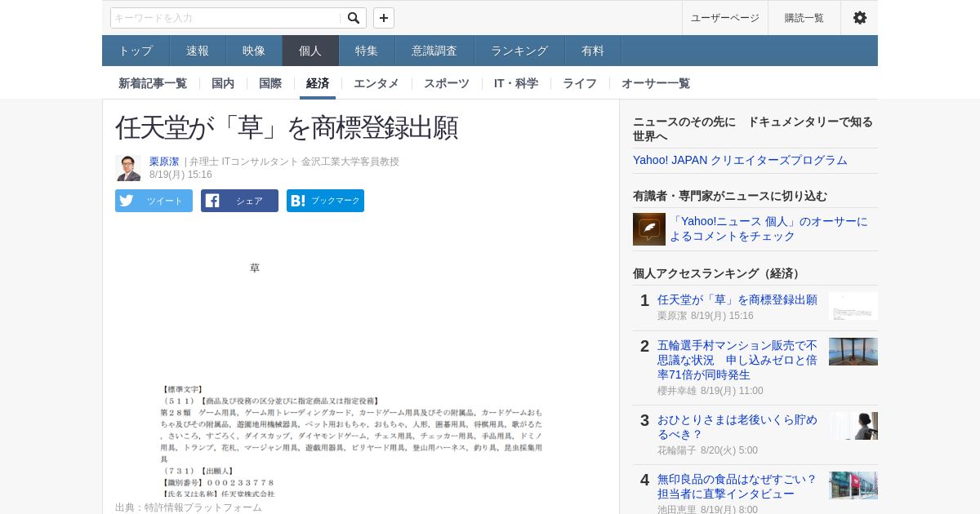Click thumbnail of rank 1 ranking article
Viewport: 980px width, 514px height.
tap(853, 306)
